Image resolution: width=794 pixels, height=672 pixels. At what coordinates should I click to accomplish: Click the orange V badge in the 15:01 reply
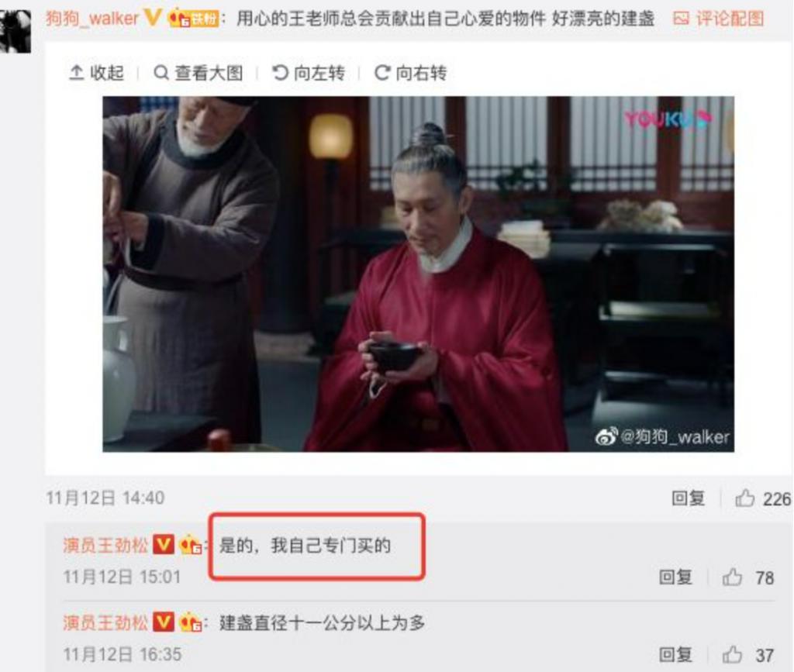(x=164, y=545)
